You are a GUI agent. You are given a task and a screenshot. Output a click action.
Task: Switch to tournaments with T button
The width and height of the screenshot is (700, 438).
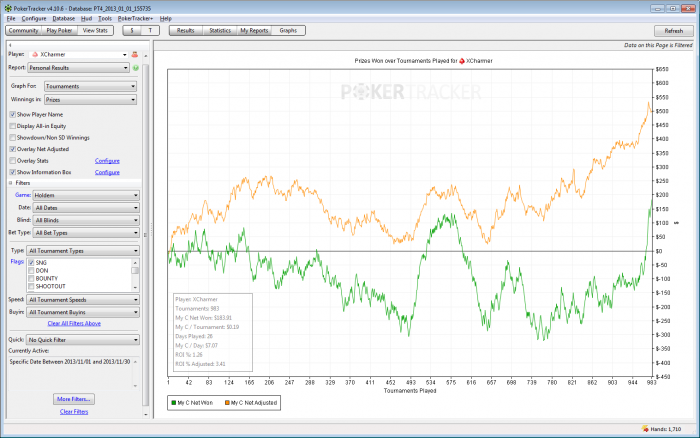(151, 31)
